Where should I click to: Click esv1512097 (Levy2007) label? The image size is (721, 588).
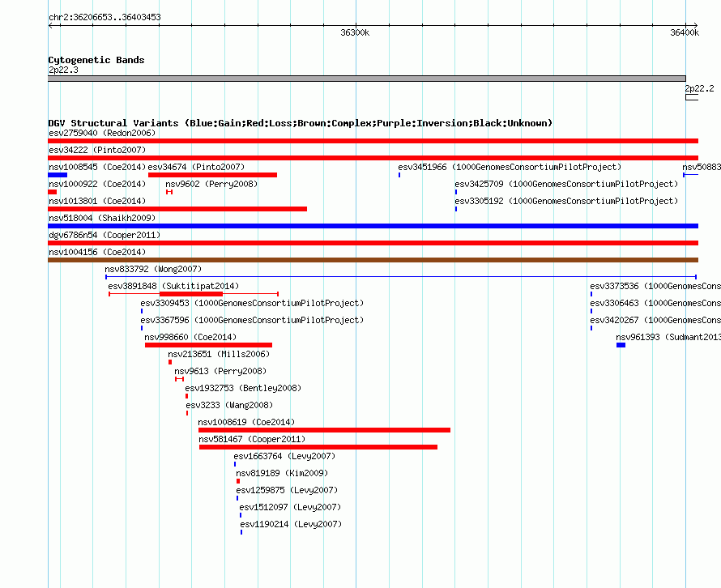290,507
